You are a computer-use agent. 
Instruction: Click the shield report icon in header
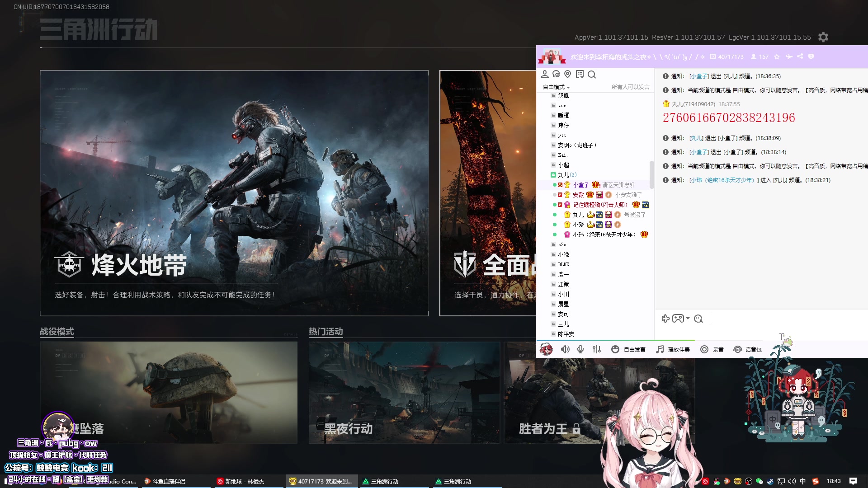(x=811, y=56)
